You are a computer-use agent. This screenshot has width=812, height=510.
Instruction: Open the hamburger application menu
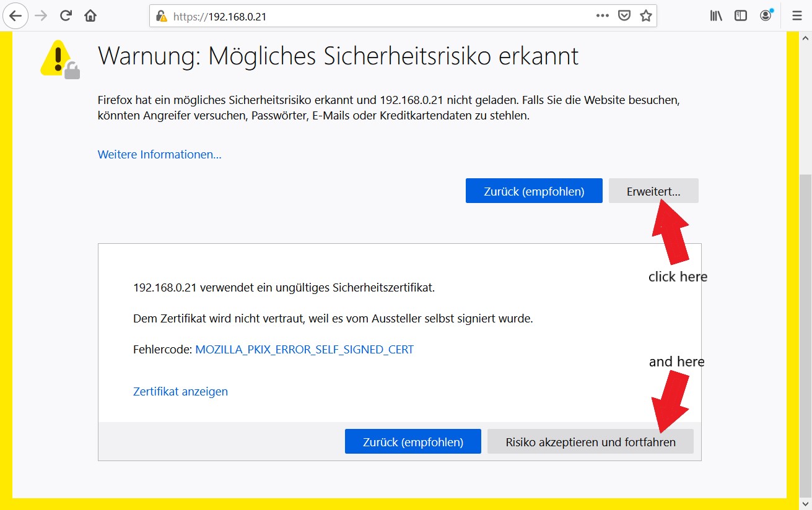[x=797, y=16]
